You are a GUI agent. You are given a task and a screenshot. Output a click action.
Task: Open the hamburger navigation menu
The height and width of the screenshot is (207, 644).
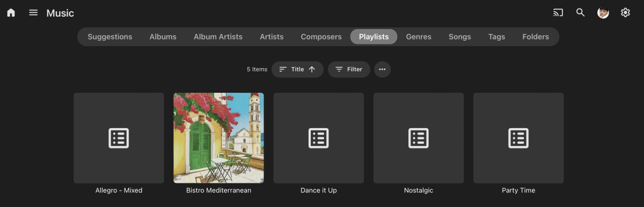[x=33, y=13]
